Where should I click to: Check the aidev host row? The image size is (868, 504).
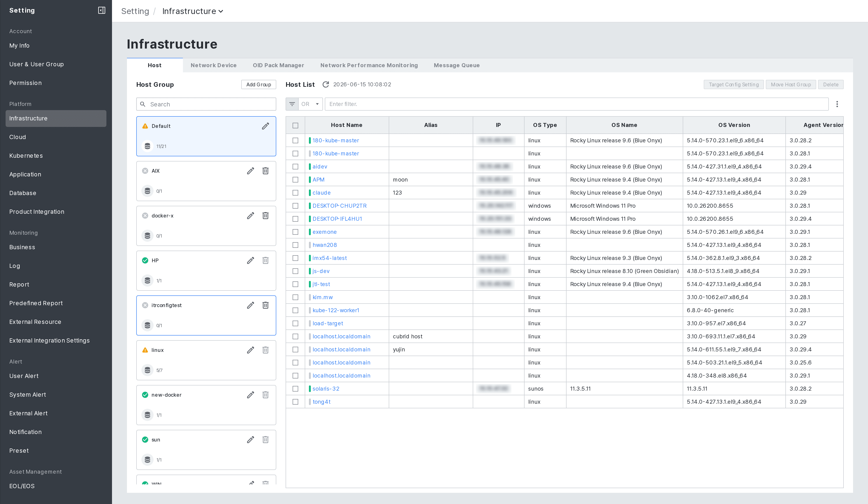tap(295, 166)
